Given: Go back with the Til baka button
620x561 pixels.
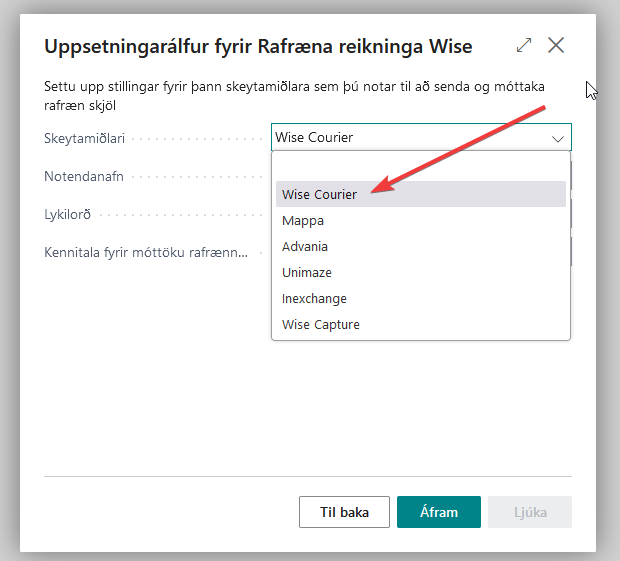Looking at the screenshot, I should tap(344, 512).
